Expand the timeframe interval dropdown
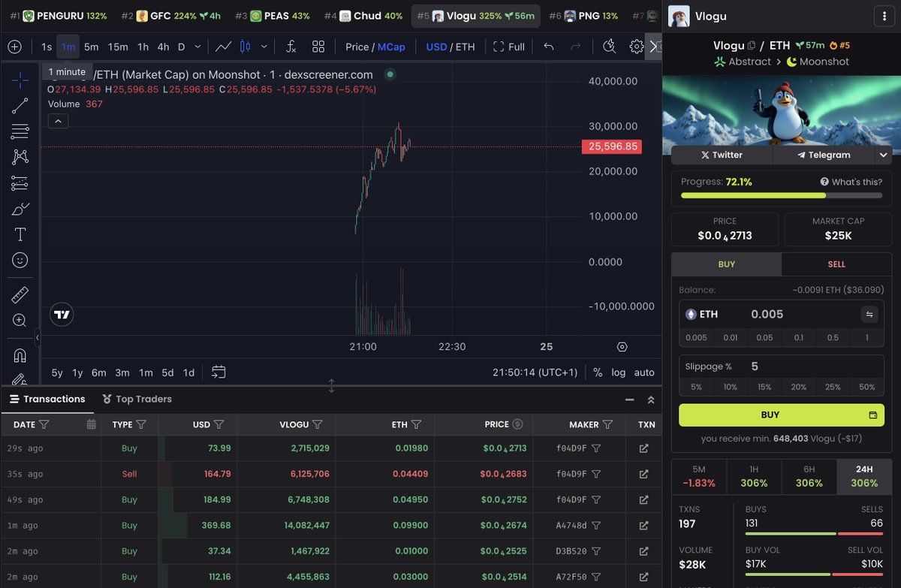Screen dimensions: 901x588 (x=197, y=47)
